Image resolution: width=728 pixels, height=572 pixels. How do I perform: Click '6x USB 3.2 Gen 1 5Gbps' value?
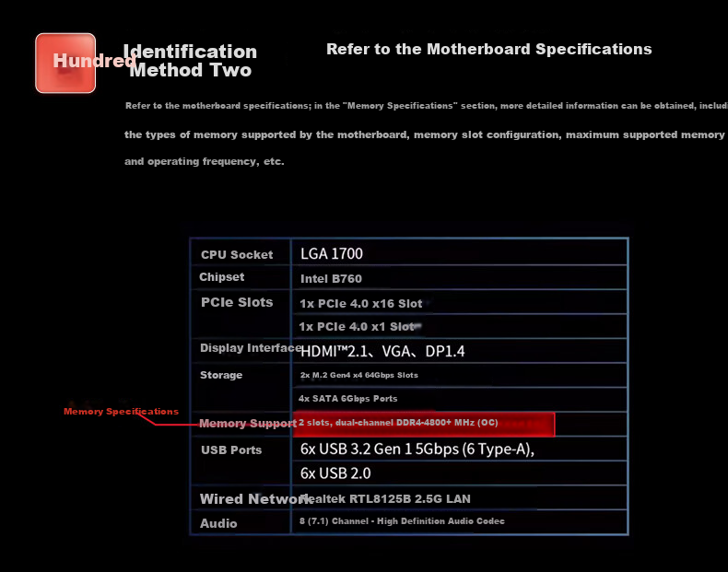pos(417,449)
